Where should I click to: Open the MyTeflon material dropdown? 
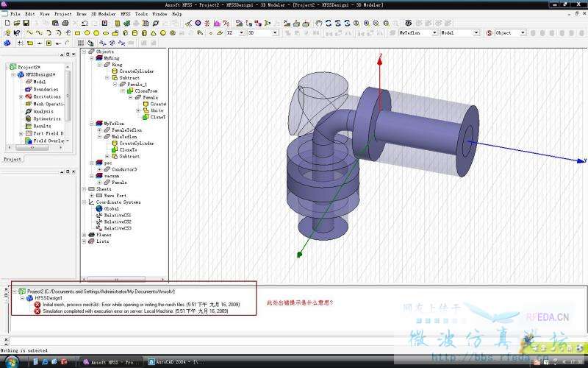(434, 32)
